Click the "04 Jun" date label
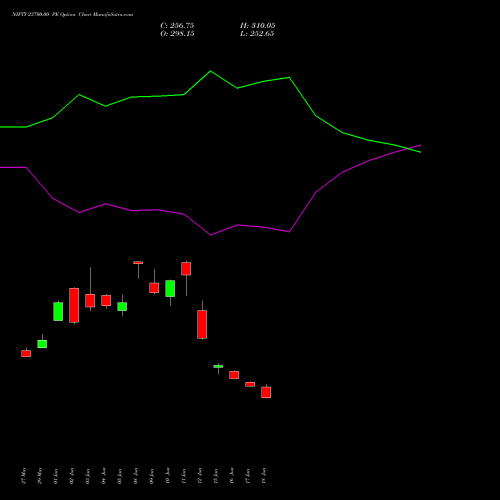This screenshot has width=500, height=500. [104, 476]
